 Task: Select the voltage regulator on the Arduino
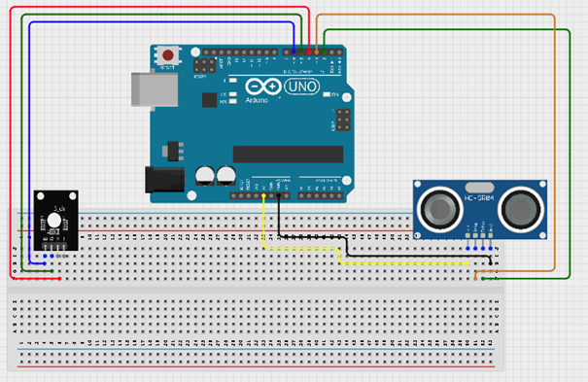point(173,151)
